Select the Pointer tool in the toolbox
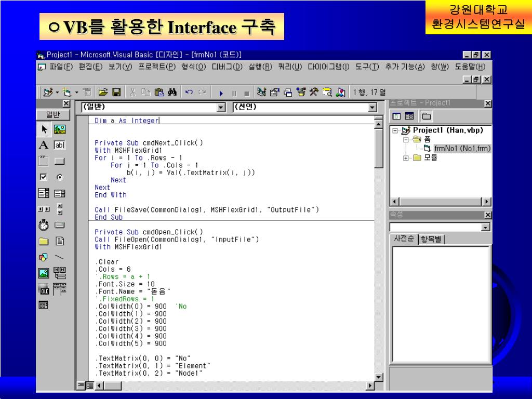Image resolution: width=532 pixels, height=399 pixels. pyautogui.click(x=44, y=129)
